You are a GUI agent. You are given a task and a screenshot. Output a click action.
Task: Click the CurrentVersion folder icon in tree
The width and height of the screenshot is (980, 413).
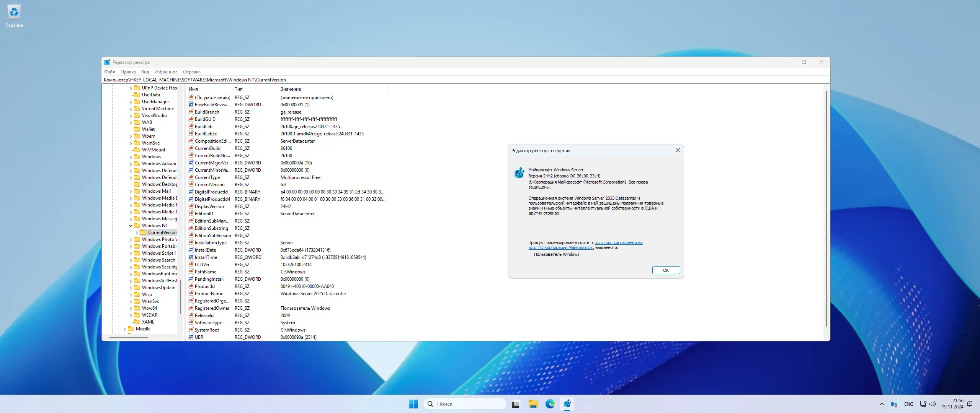tap(143, 233)
